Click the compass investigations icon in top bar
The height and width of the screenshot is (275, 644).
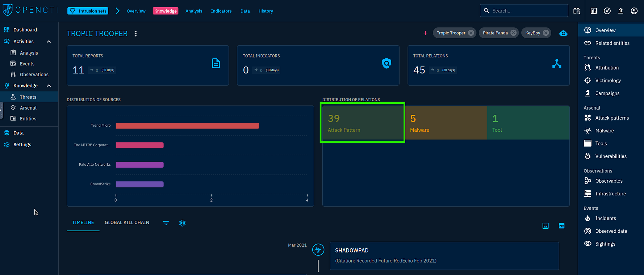tap(607, 11)
